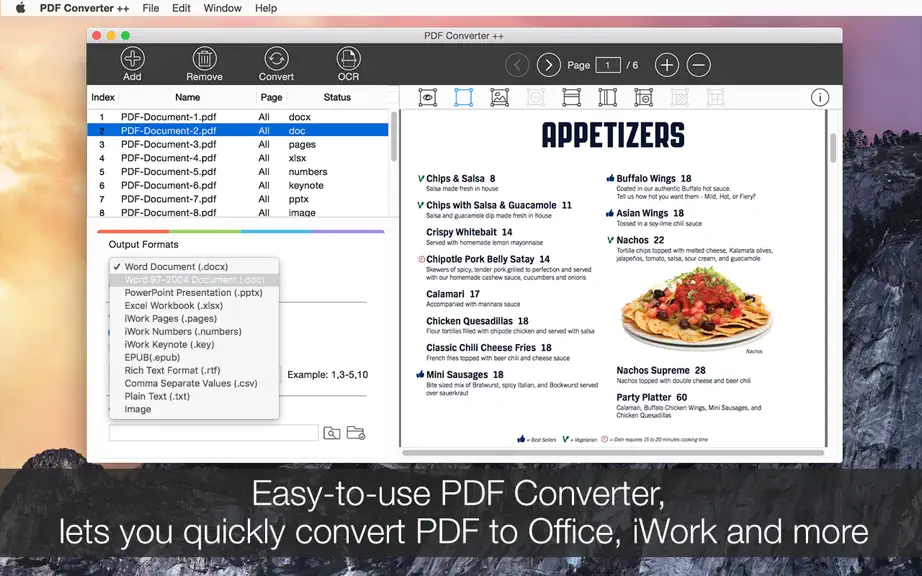The height and width of the screenshot is (576, 922).
Task: Zoom in with the plus icon
Action: (x=667, y=65)
